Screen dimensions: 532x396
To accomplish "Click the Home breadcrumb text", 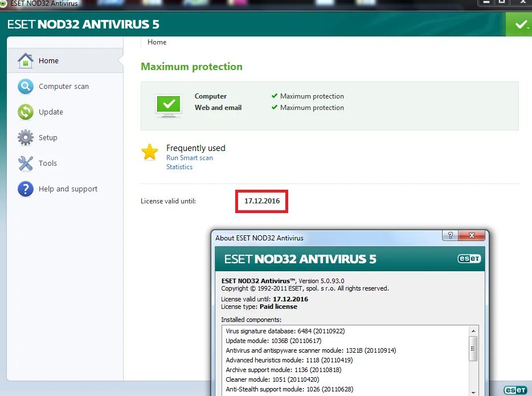I will pyautogui.click(x=157, y=42).
